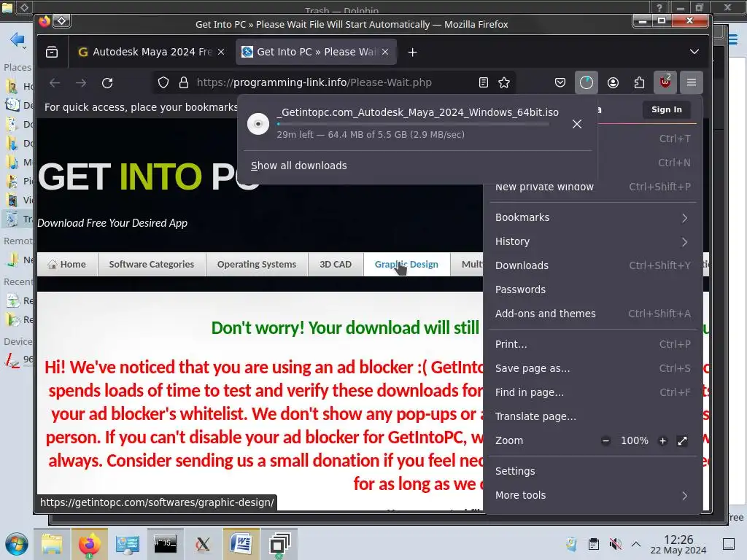
Task: Open the 3D CAD navigation link
Action: point(336,264)
